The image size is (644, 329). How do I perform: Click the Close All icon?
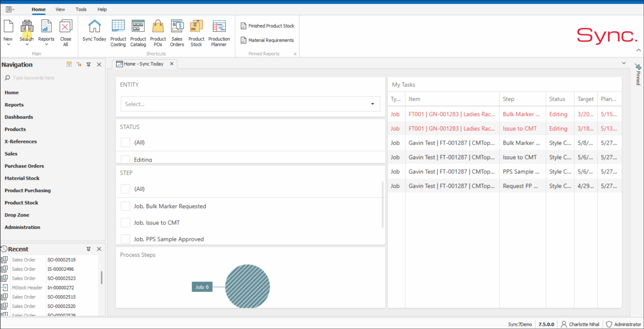click(x=66, y=26)
